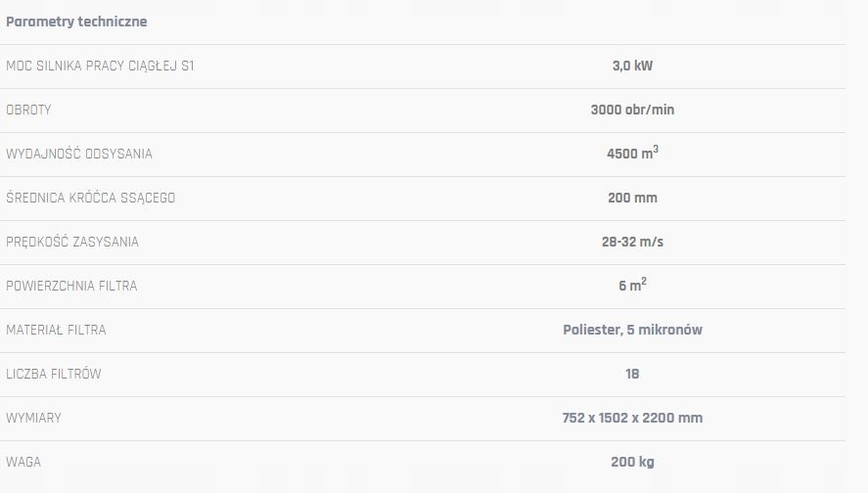
Task: Select the '18' filter count value
Action: point(632,374)
